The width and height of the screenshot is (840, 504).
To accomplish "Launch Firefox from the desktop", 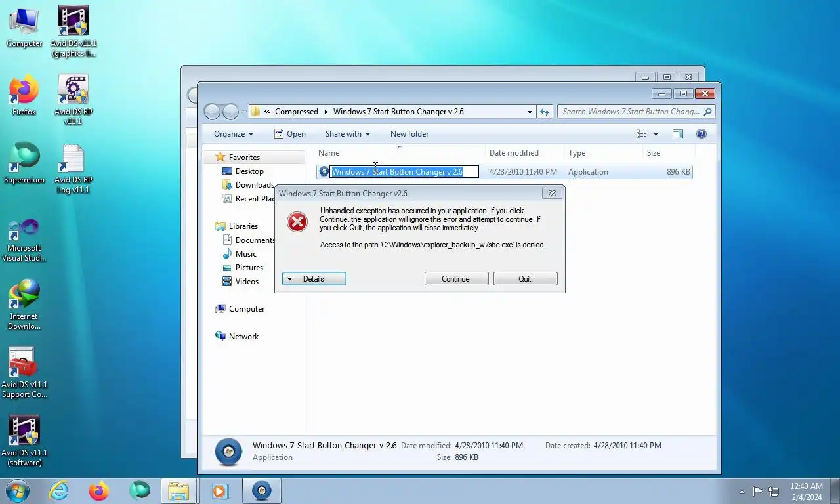I will (24, 96).
